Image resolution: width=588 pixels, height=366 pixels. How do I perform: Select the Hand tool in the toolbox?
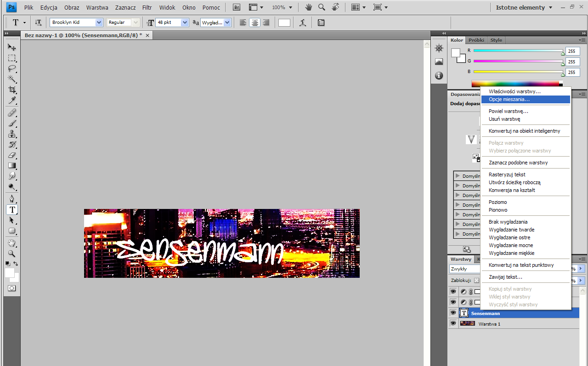tap(12, 243)
